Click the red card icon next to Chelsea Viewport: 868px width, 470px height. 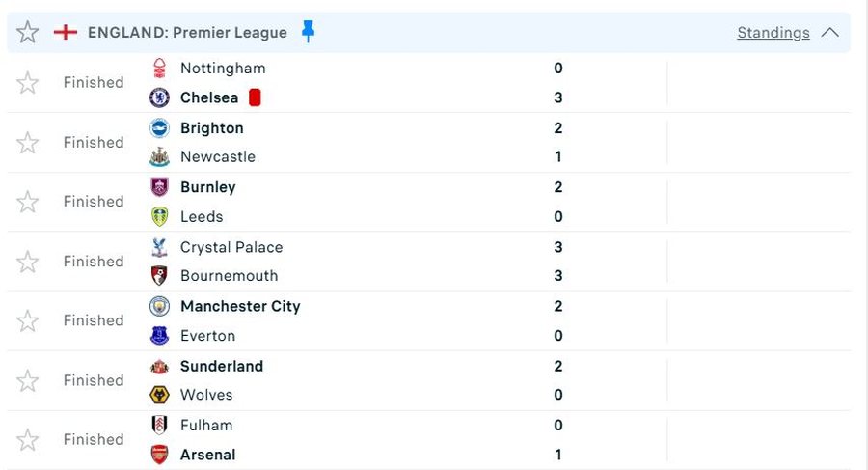pyautogui.click(x=255, y=97)
